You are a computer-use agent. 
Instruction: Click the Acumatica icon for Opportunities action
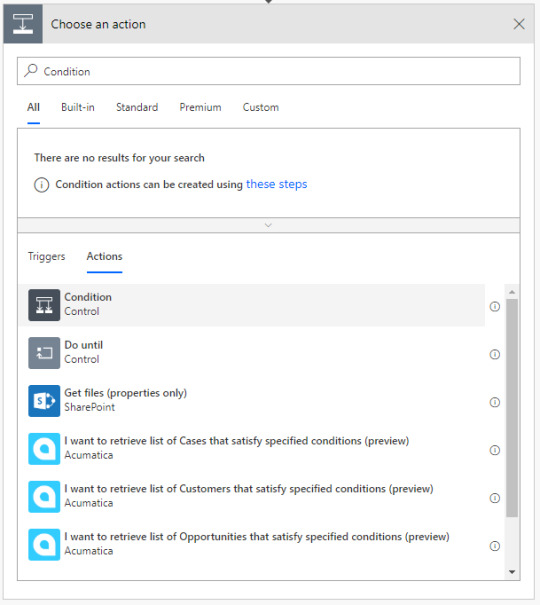point(44,544)
